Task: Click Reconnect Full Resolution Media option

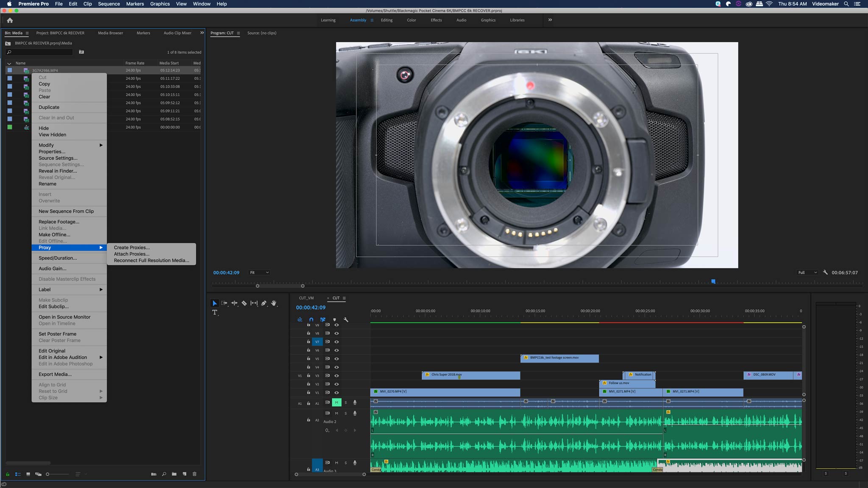Action: 151,260
